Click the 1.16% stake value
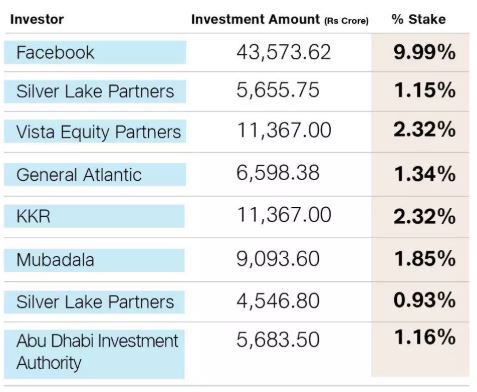 [x=424, y=337]
